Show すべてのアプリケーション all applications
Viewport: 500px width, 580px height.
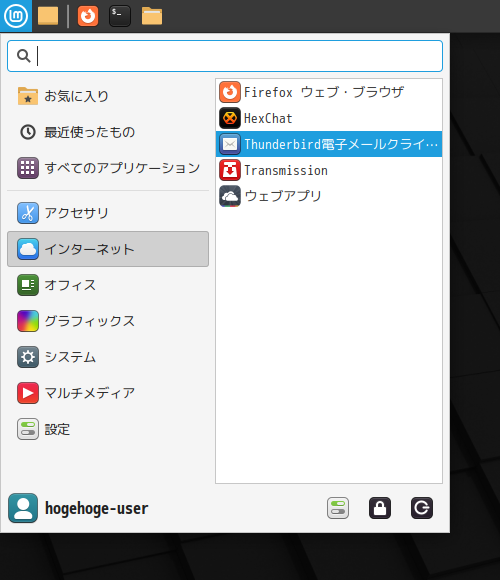(x=108, y=168)
